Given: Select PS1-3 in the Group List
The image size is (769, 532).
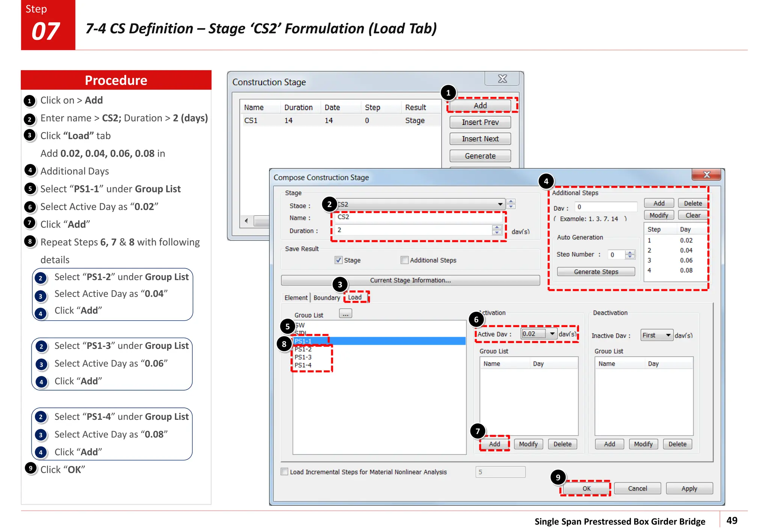Looking at the screenshot, I should [303, 357].
